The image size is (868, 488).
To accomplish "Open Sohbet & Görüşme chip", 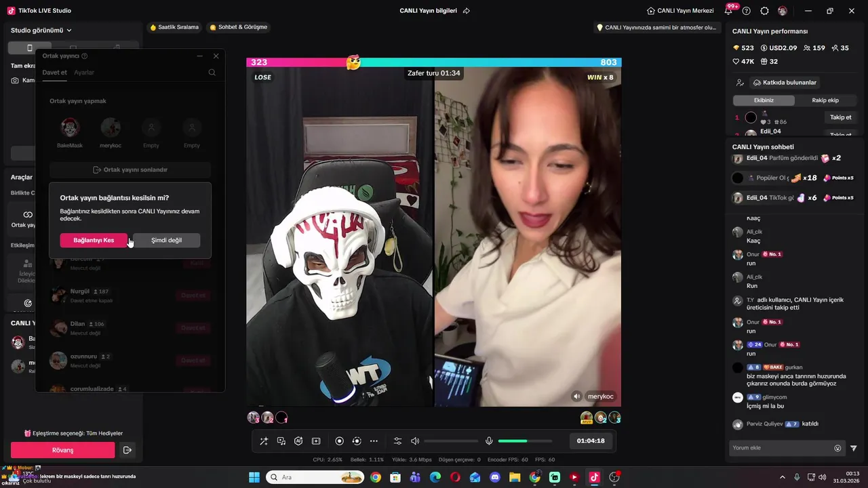I will coord(239,27).
